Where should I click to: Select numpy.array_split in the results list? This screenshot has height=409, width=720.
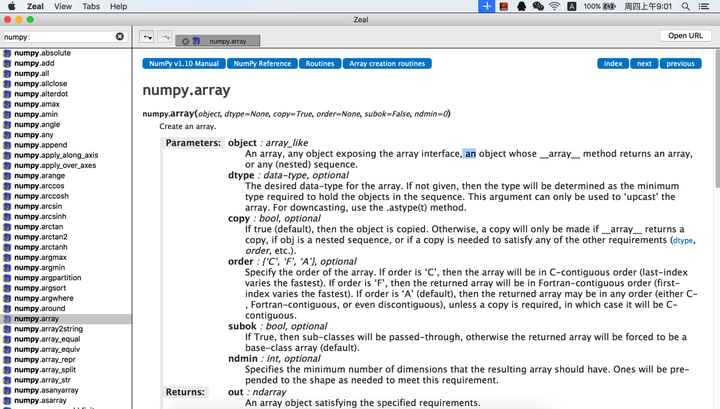point(66,370)
